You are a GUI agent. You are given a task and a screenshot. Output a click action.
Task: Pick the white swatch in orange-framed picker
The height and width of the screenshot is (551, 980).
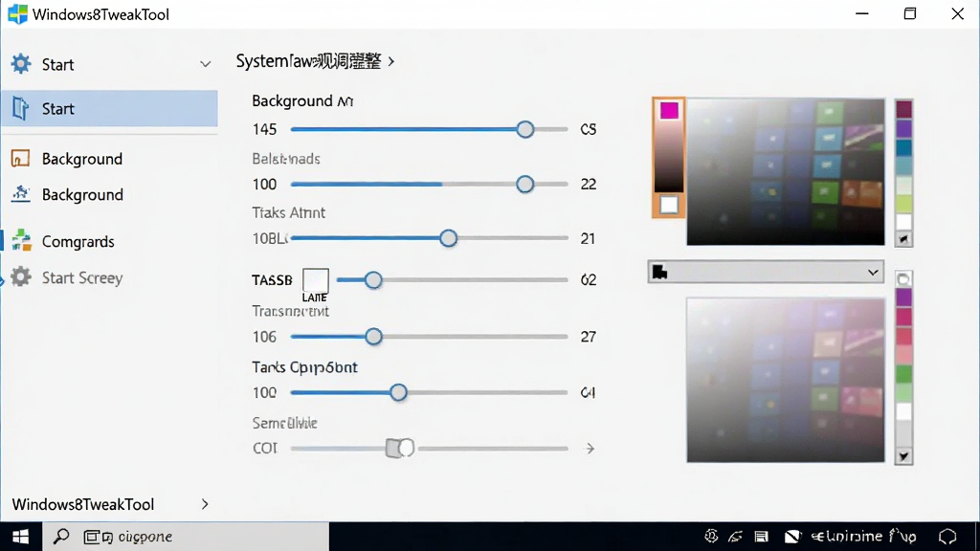point(669,205)
